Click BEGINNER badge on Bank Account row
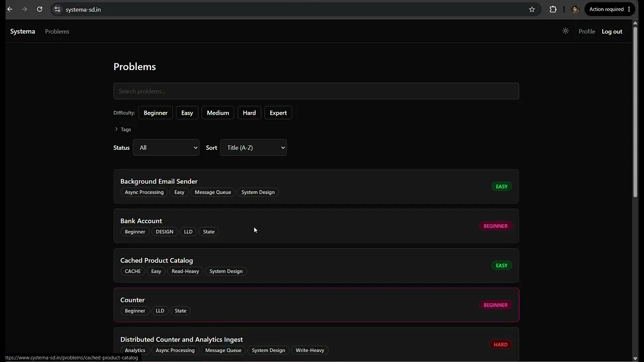The height and width of the screenshot is (362, 644). pyautogui.click(x=496, y=226)
